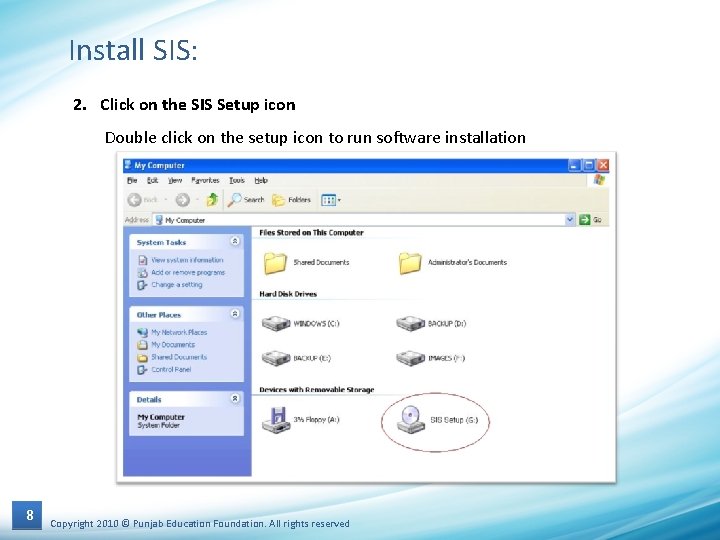This screenshot has height=540, width=720.
Task: Click the System Folder details text
Action: click(x=158, y=426)
